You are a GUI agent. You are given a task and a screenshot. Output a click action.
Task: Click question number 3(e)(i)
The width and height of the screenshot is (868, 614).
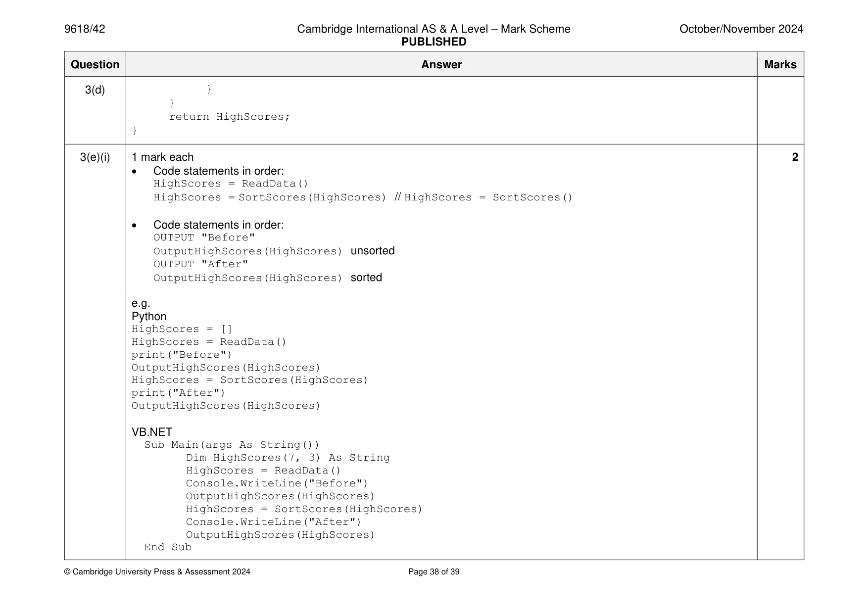[95, 157]
